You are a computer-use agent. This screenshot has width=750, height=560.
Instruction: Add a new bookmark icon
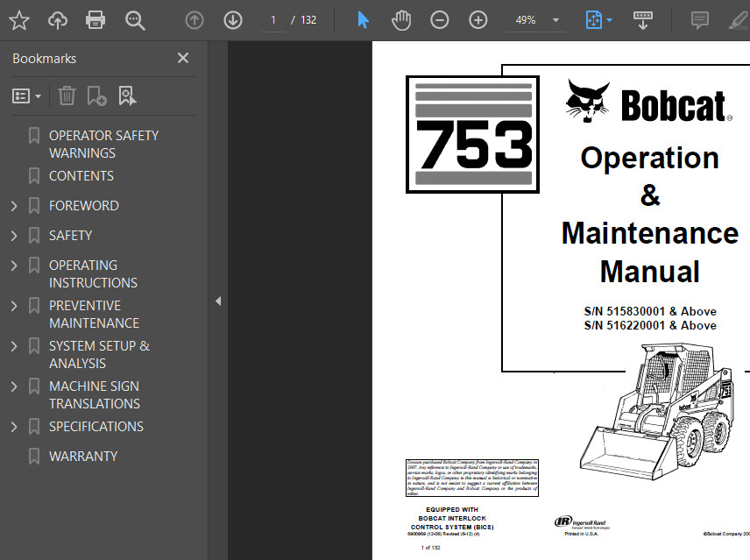tap(96, 96)
